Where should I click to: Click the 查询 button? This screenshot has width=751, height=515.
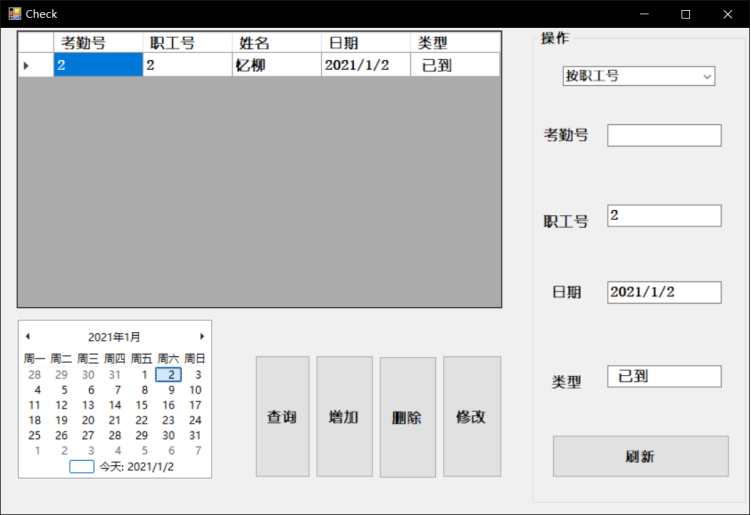pyautogui.click(x=282, y=416)
